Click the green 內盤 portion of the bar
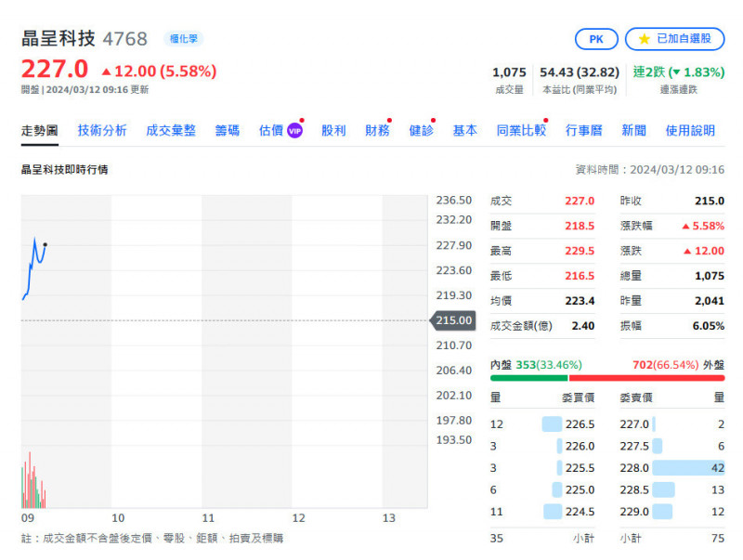This screenshot has height=560, width=743. [528, 378]
